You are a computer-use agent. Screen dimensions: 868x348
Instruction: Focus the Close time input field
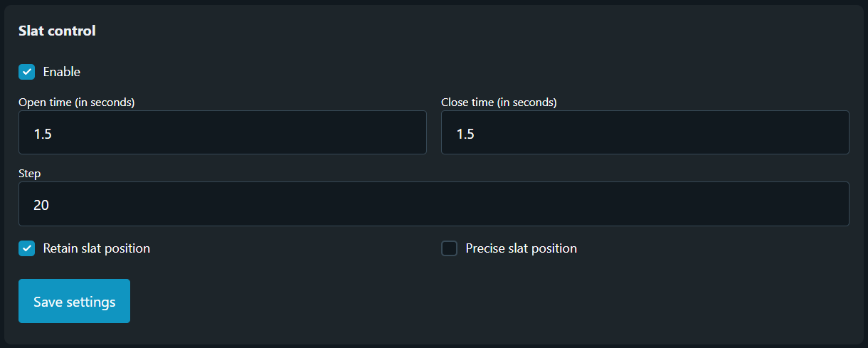[645, 132]
